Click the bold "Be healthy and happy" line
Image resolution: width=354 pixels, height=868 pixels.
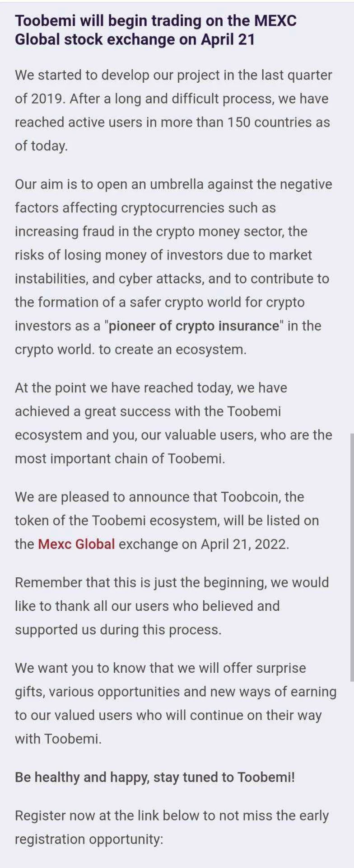pyautogui.click(x=155, y=777)
